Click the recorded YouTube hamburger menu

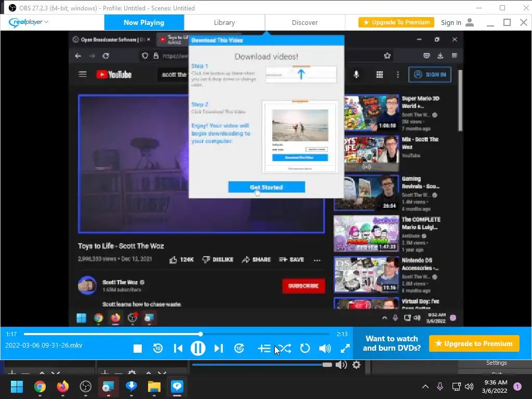point(83,74)
